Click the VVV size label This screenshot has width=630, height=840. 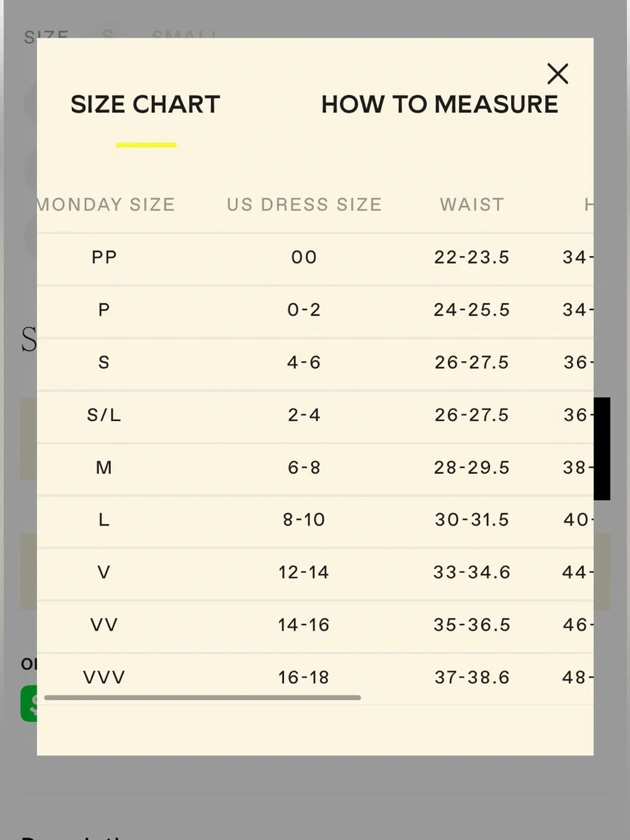pos(104,677)
